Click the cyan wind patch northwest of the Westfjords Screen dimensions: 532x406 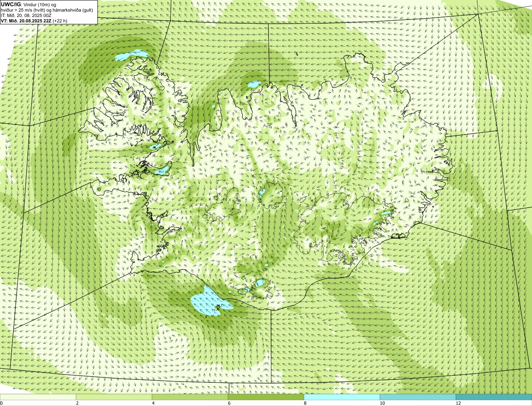pos(132,55)
